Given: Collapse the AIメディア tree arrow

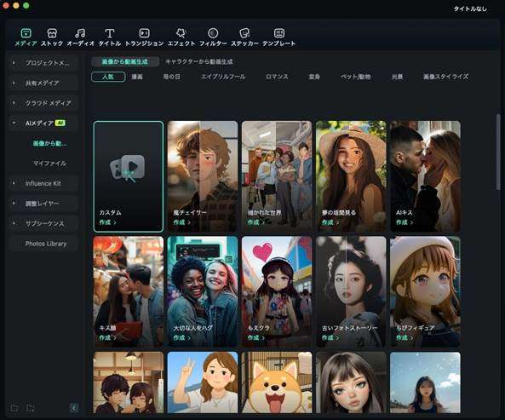Looking at the screenshot, I should tap(14, 123).
